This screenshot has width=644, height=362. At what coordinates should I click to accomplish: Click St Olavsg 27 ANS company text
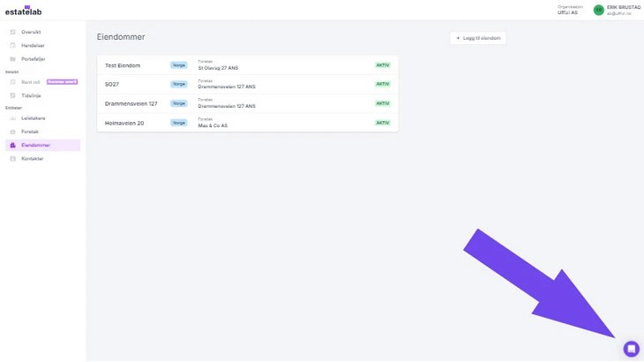coord(218,68)
